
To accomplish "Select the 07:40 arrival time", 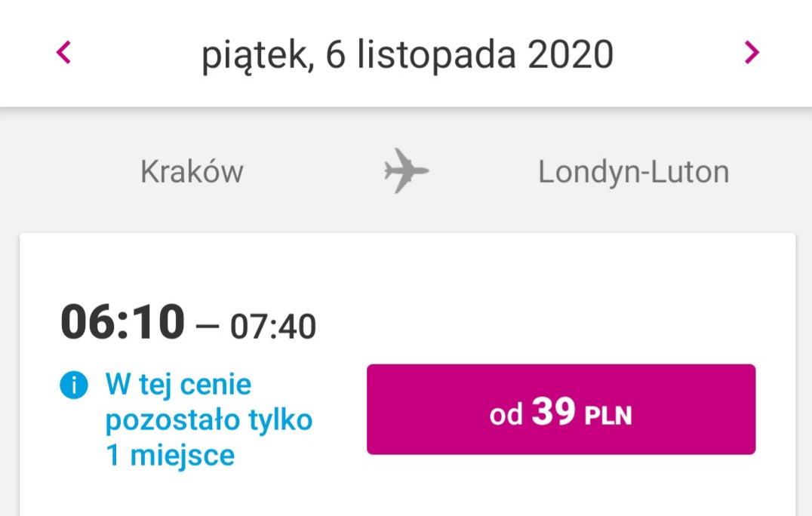I will click(x=273, y=327).
